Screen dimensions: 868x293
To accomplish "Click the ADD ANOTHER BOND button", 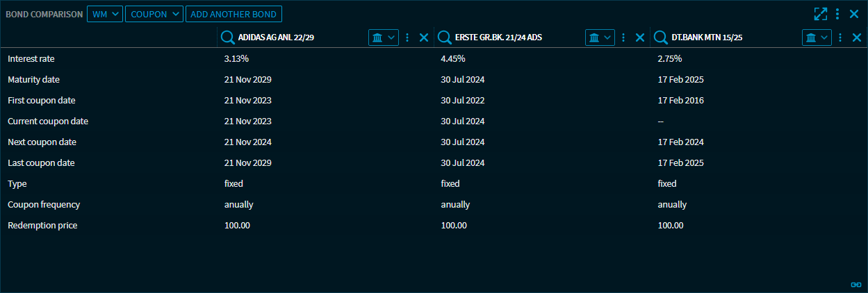I will pos(234,14).
